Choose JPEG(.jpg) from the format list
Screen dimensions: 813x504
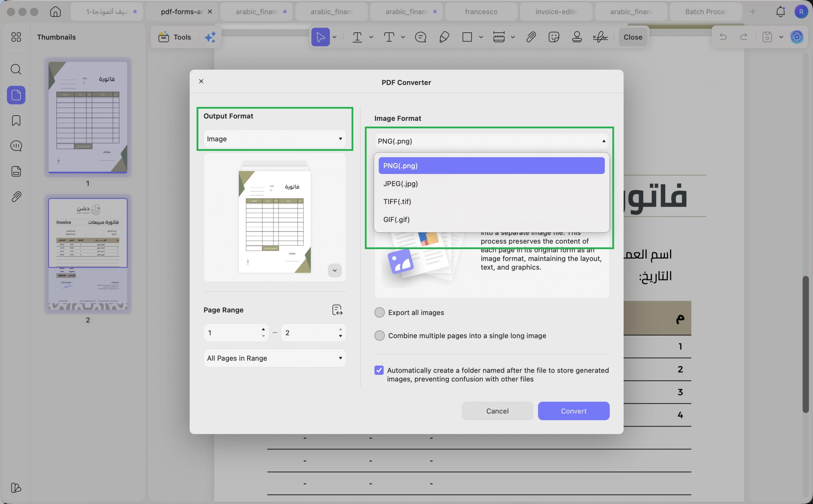pyautogui.click(x=492, y=184)
